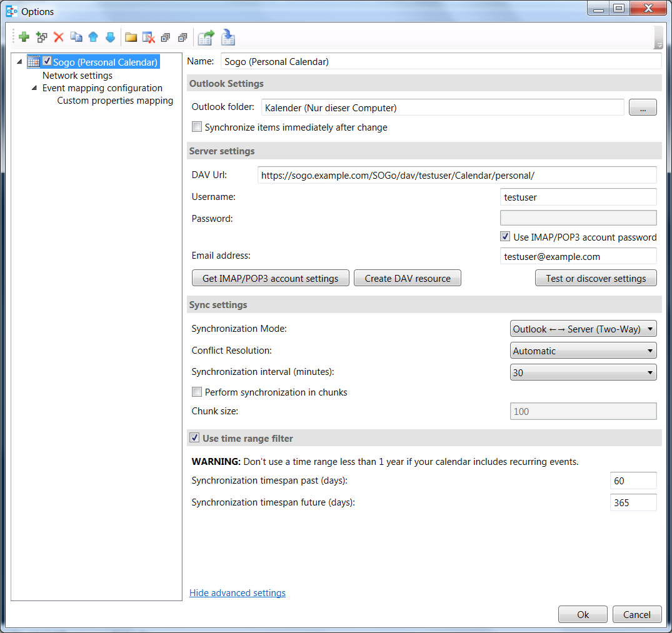Click into the Name text field
The width and height of the screenshot is (672, 633).
click(x=441, y=61)
